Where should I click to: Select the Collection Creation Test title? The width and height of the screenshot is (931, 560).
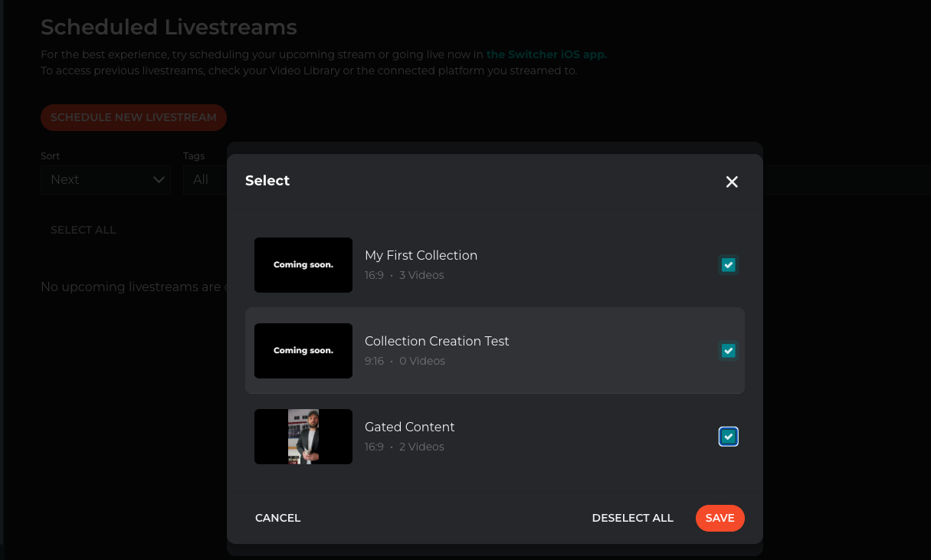[437, 341]
